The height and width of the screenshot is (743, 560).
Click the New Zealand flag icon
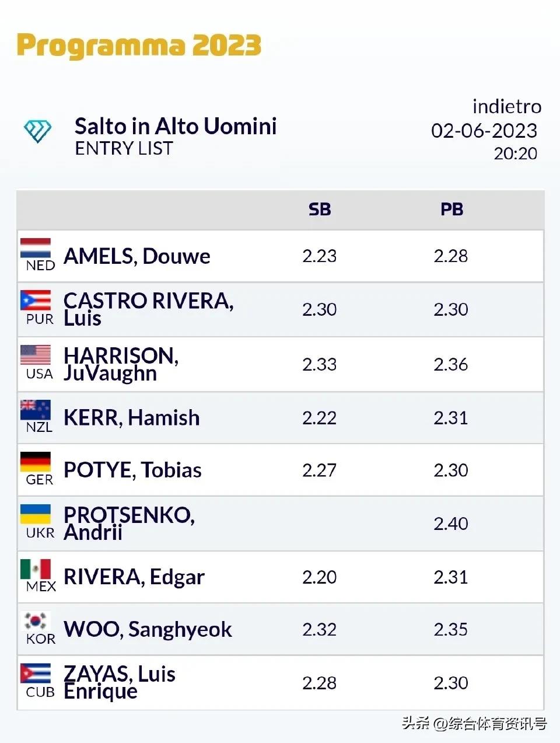coord(36,410)
